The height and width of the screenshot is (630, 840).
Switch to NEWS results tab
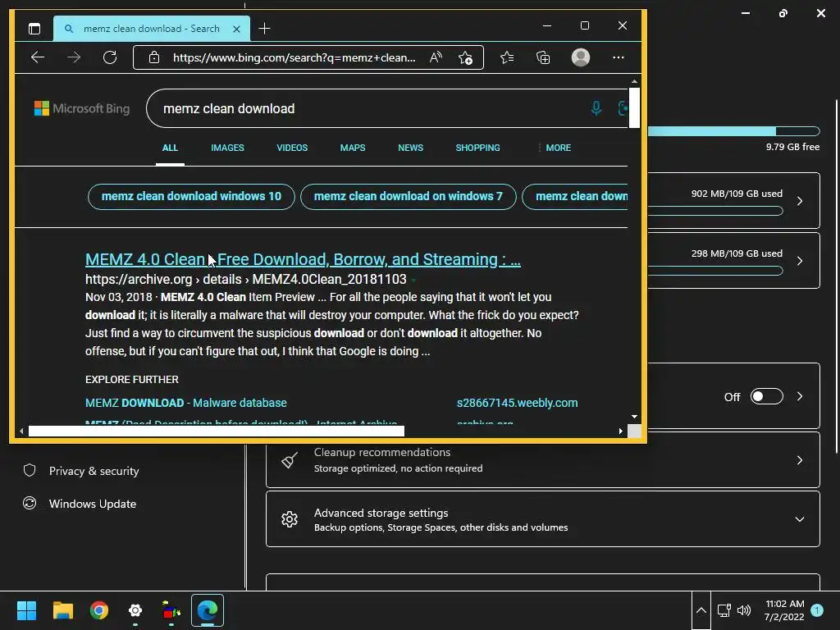(410, 148)
